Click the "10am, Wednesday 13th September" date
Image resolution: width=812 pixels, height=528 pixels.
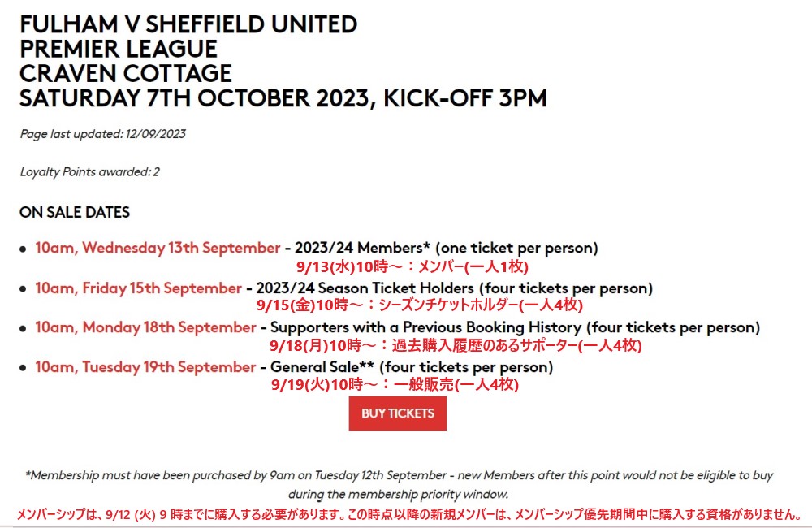pos(158,248)
